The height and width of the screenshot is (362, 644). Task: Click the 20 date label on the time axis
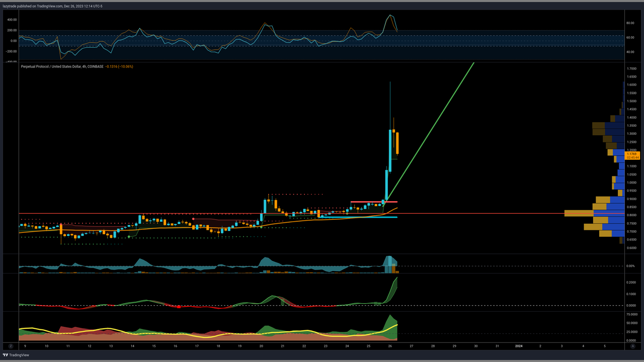(x=261, y=346)
